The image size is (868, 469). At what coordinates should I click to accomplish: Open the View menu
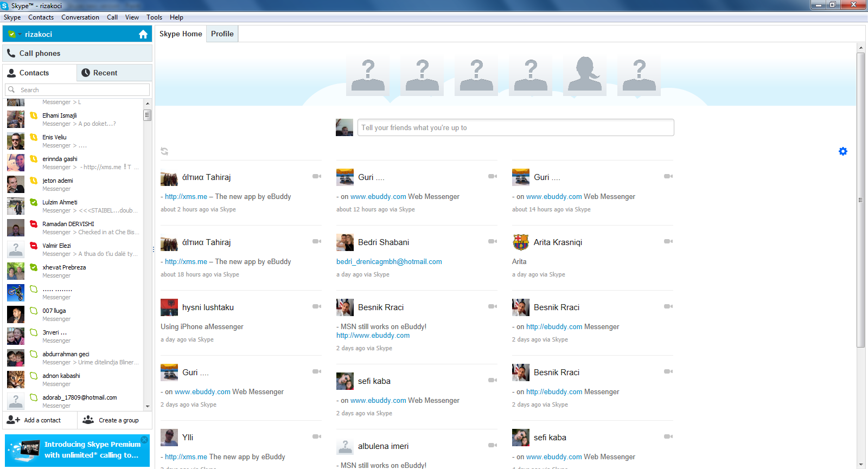[132, 17]
